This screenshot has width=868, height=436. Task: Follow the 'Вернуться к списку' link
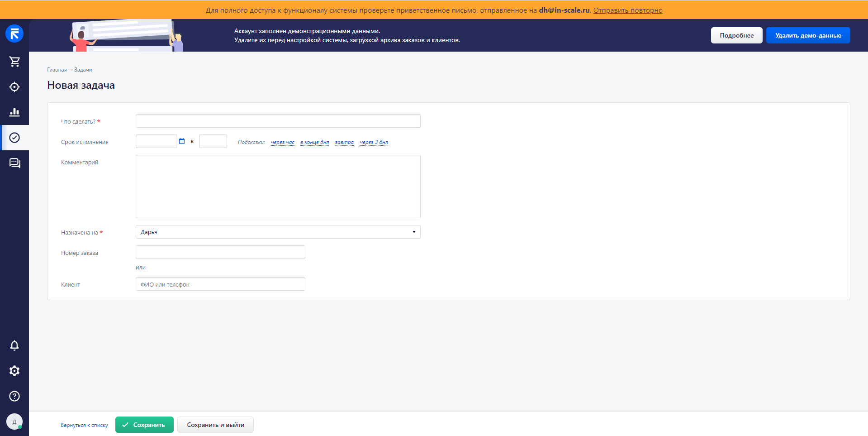(84, 425)
